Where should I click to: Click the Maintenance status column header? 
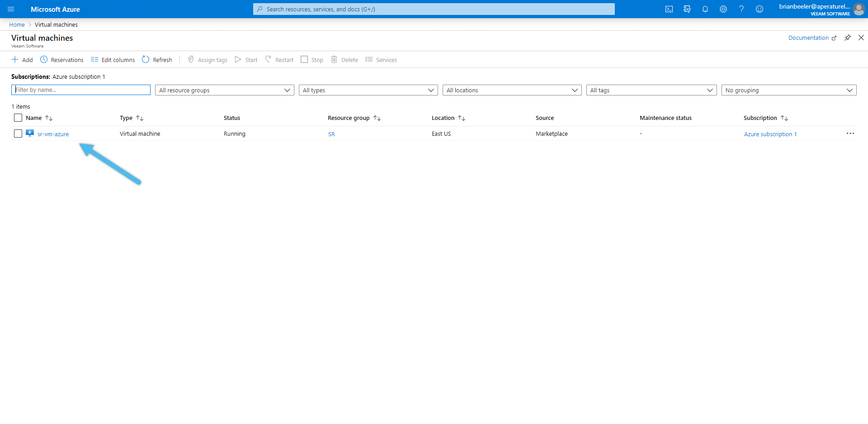665,118
